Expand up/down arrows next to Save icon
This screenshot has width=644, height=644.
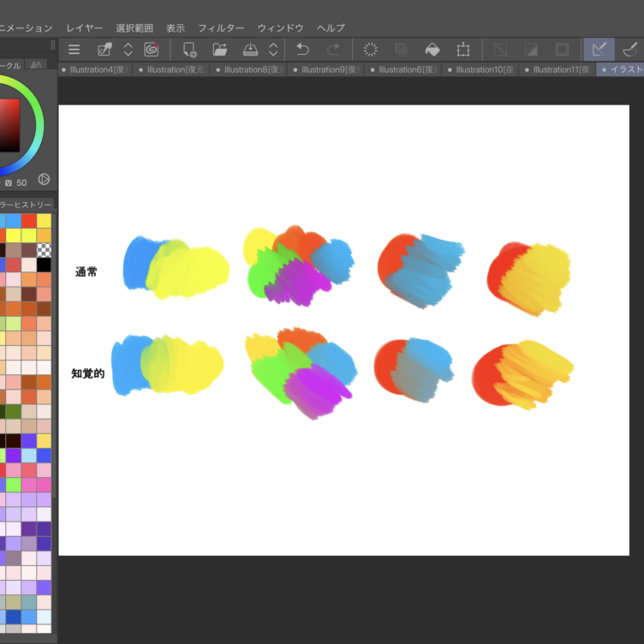coord(273,50)
